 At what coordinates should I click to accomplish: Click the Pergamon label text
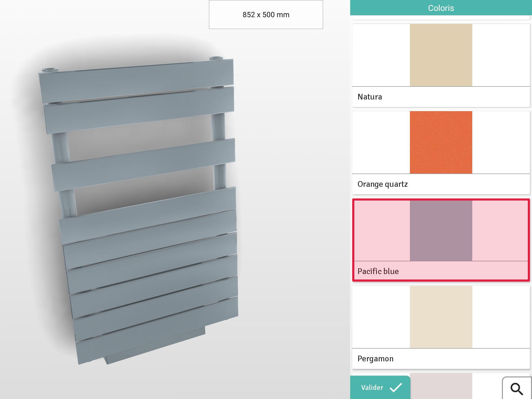pyautogui.click(x=375, y=359)
